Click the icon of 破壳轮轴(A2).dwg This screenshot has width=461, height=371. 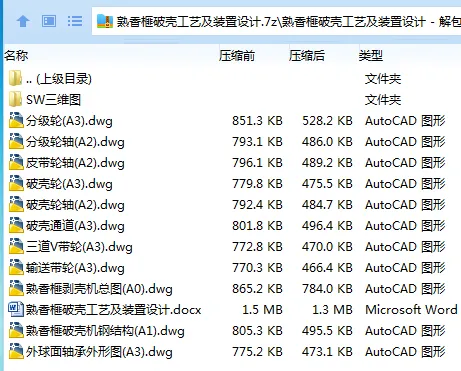[16, 204]
